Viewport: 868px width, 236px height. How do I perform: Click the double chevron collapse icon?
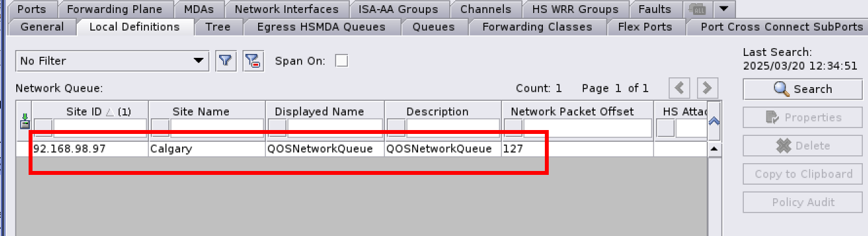pyautogui.click(x=714, y=120)
